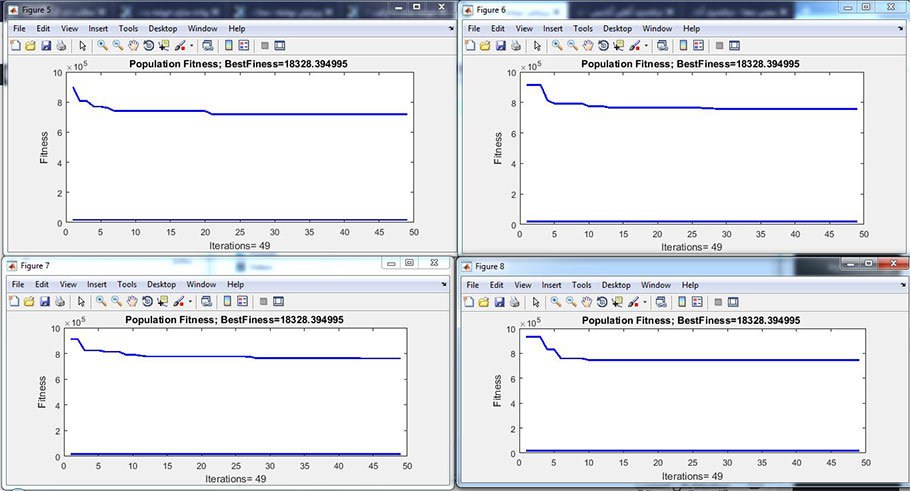
Task: Toggle the Edit Plot arrow in Figure 7
Action: coord(83,301)
